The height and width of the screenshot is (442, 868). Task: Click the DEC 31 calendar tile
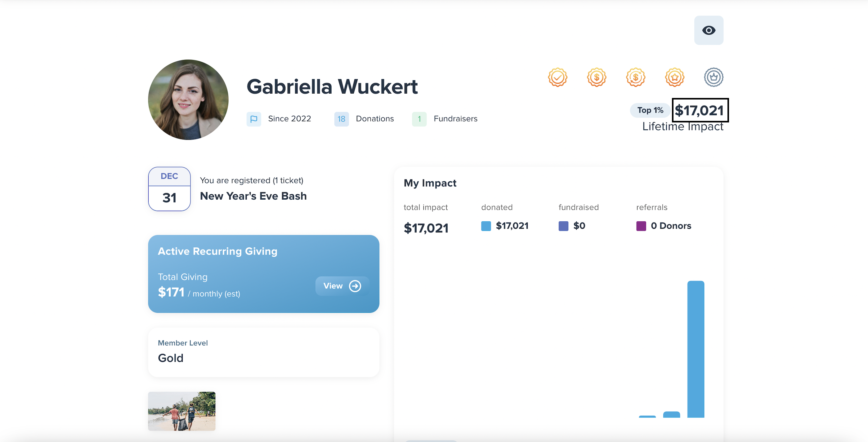click(x=169, y=189)
